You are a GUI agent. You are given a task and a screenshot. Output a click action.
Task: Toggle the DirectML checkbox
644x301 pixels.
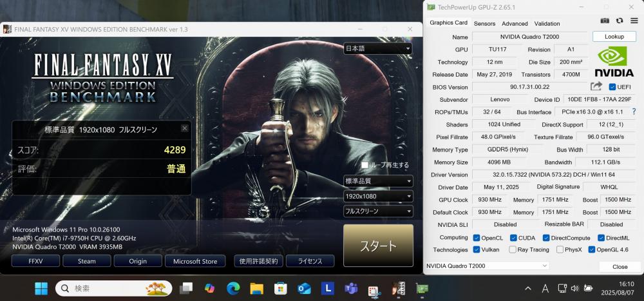(x=601, y=238)
